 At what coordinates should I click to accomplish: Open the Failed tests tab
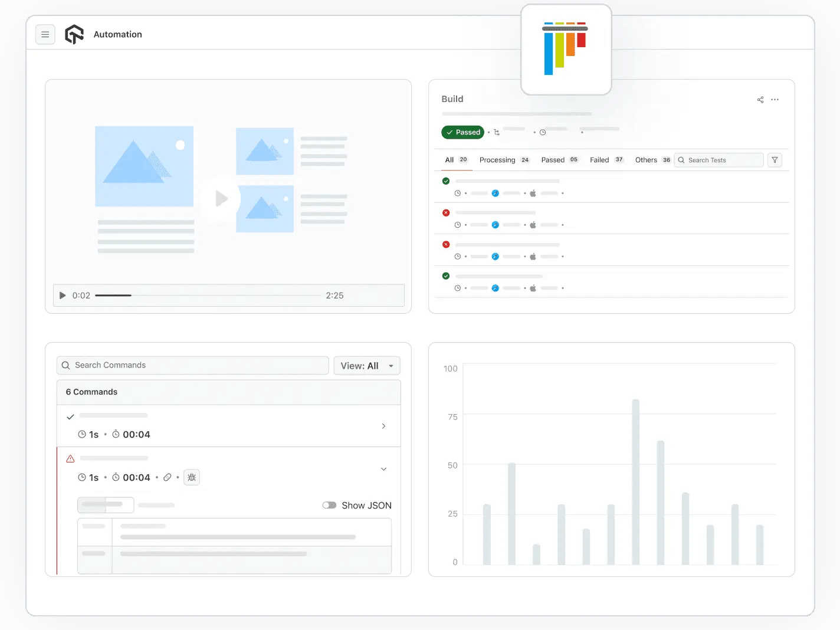606,160
